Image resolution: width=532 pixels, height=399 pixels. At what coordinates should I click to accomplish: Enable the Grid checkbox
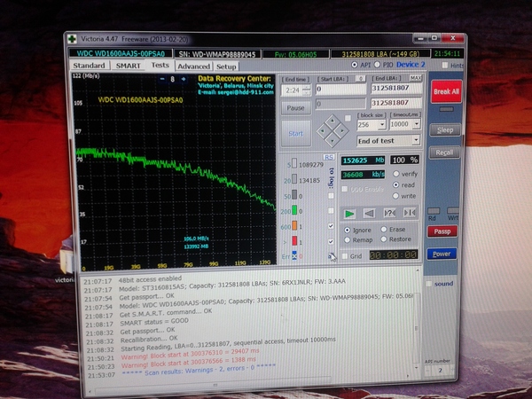(x=345, y=256)
